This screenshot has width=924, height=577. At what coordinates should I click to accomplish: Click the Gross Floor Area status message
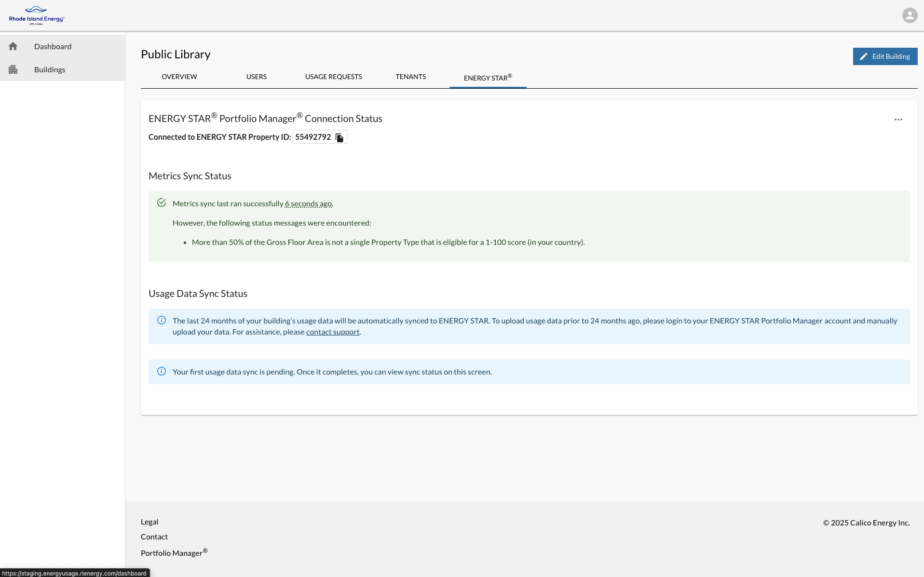pyautogui.click(x=388, y=242)
